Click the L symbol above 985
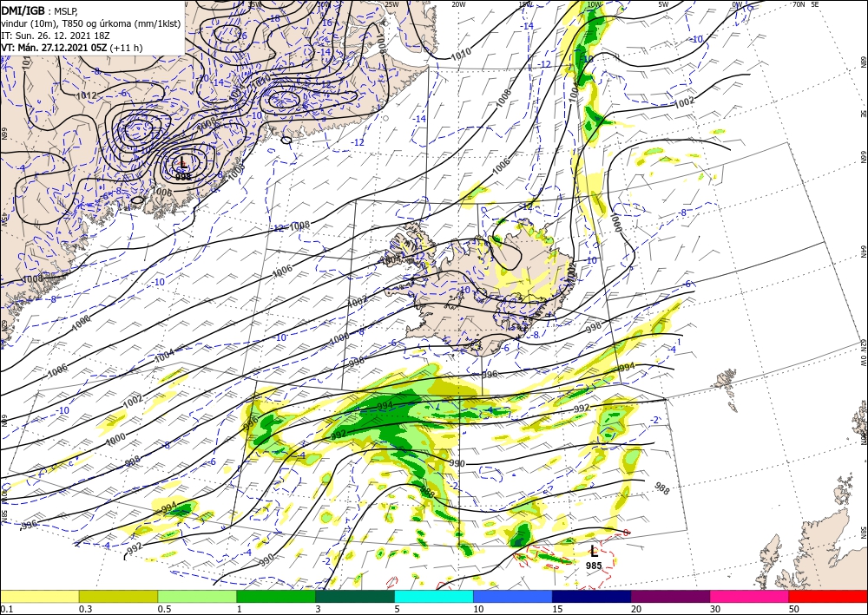The image size is (868, 615). pos(594,551)
